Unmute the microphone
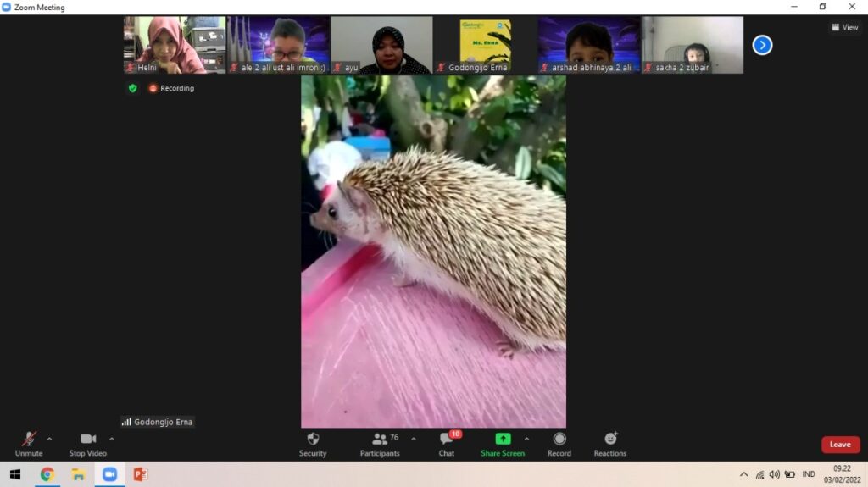868x487 pixels. [x=29, y=444]
